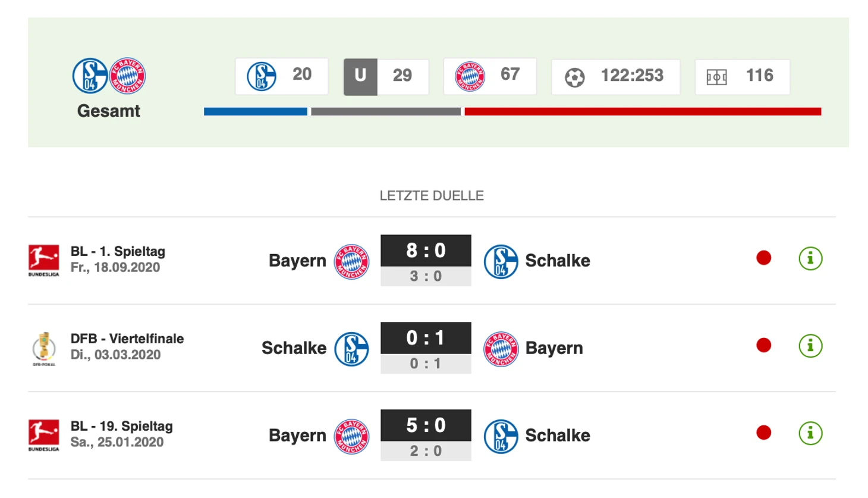Click the blue Schalke segment of the bar

255,112
